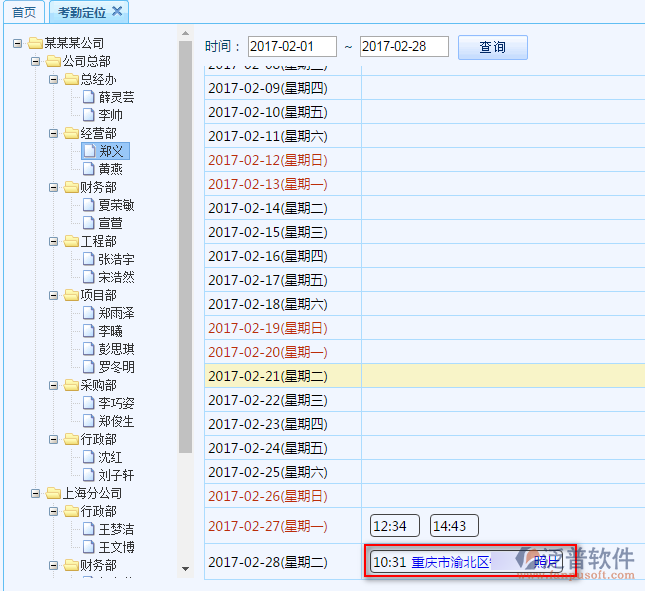Collapse the 项目部 department node
645x591 pixels.
pyautogui.click(x=53, y=295)
